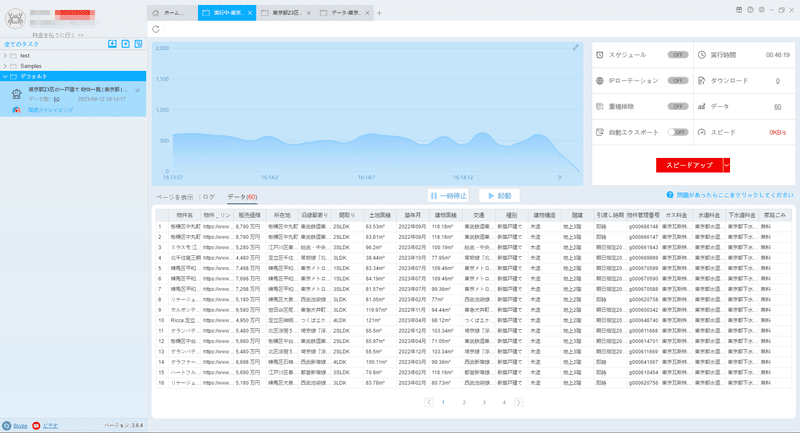The width and height of the screenshot is (800, 433).
Task: Open the help question icon in title bar
Action: [x=750, y=10]
